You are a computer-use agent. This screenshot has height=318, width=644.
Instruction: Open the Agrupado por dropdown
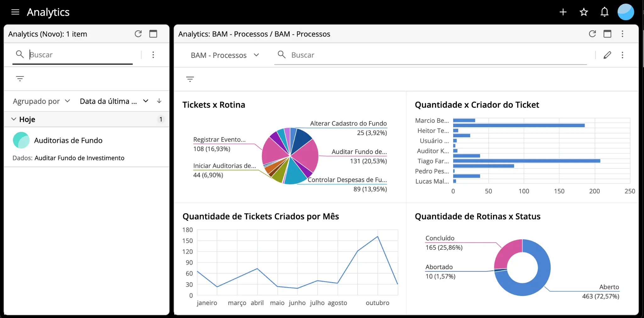pos(41,101)
